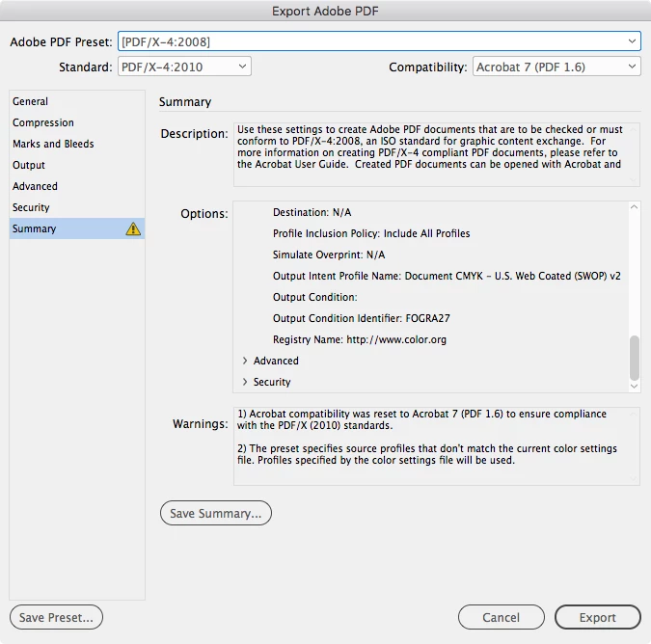Image resolution: width=651 pixels, height=644 pixels.
Task: Switch to the Output panel
Action: (77, 165)
